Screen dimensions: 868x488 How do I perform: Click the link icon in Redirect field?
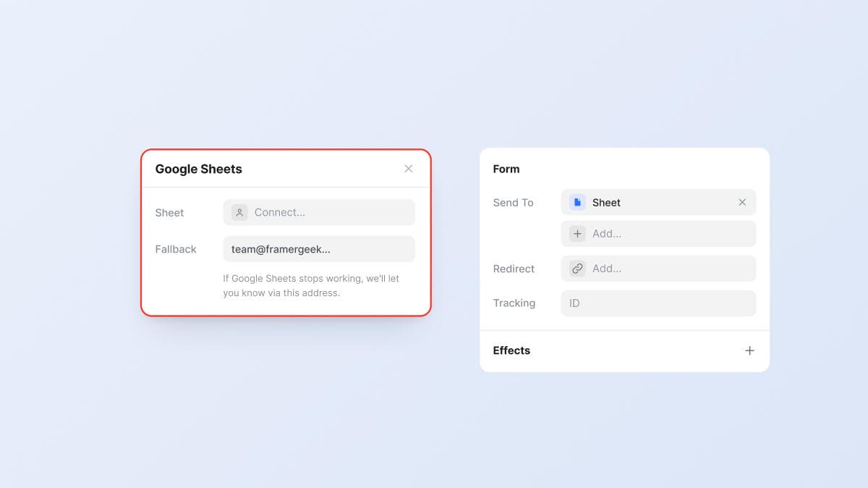[577, 268]
